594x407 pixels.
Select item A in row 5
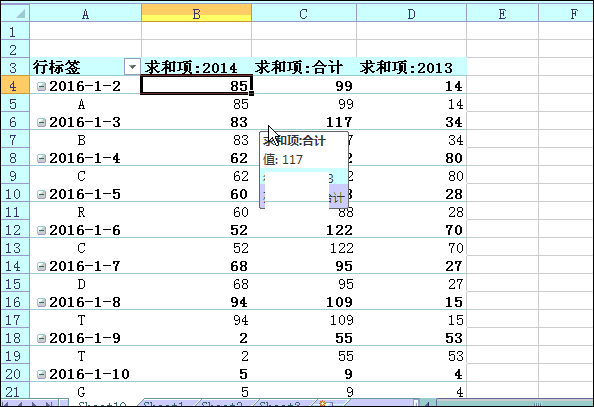[81, 105]
